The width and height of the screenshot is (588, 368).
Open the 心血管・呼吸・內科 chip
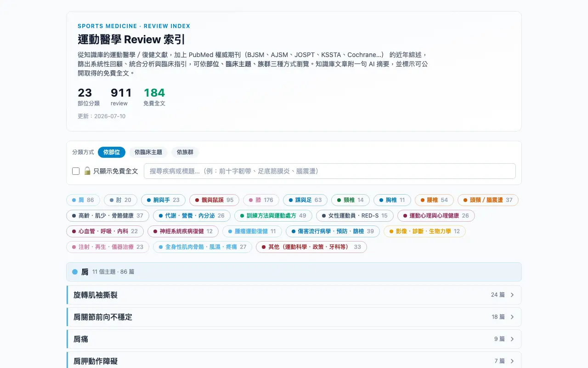pyautogui.click(x=105, y=231)
